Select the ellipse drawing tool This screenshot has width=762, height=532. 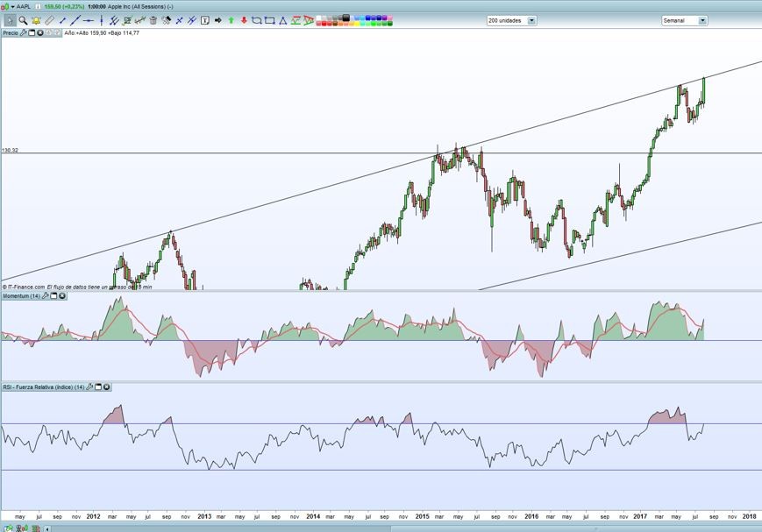click(257, 20)
